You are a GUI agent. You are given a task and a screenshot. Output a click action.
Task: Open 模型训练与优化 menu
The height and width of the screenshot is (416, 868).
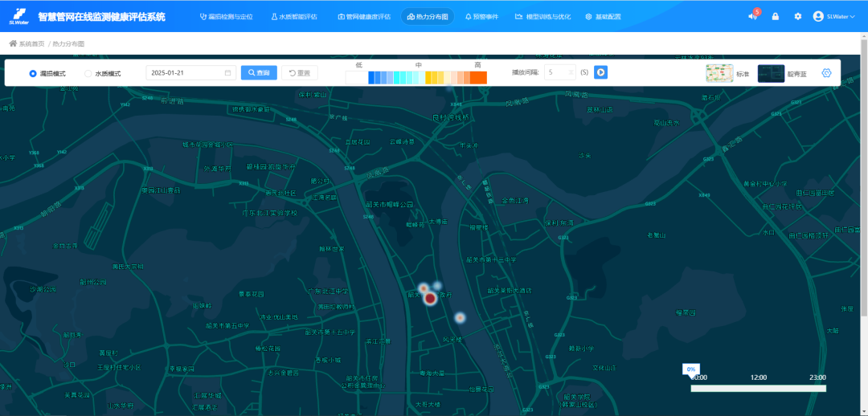[542, 17]
